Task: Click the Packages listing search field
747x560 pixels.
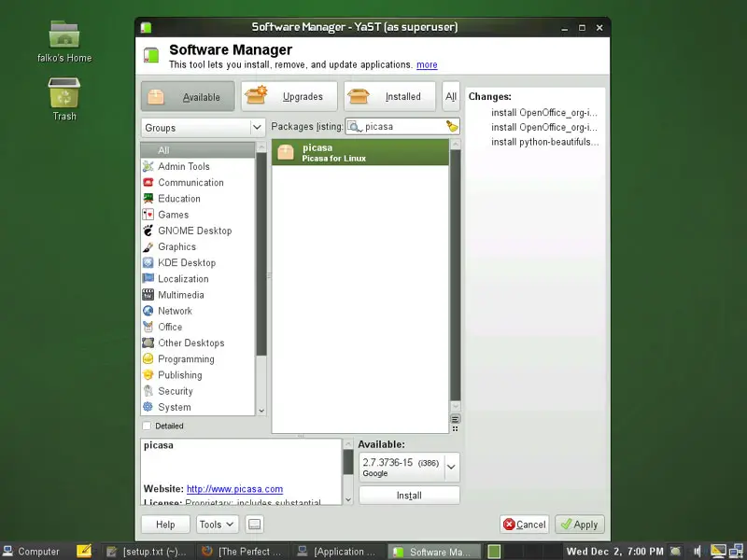Action: 402,127
